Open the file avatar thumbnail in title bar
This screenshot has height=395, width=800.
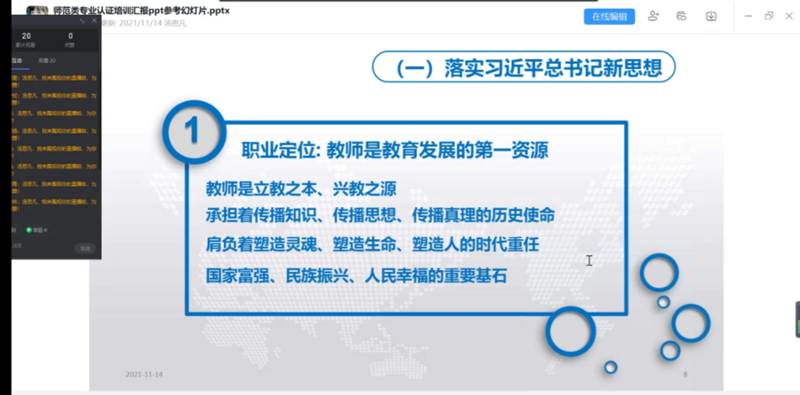point(37,10)
